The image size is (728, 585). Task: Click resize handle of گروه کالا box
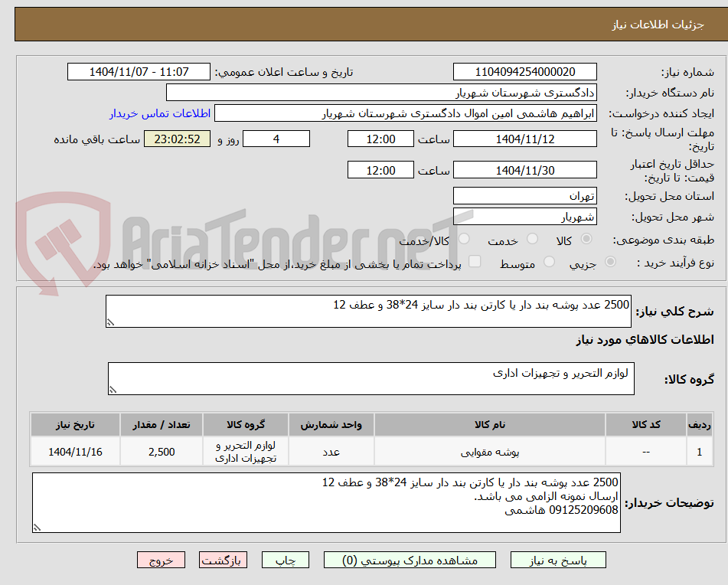point(113,390)
